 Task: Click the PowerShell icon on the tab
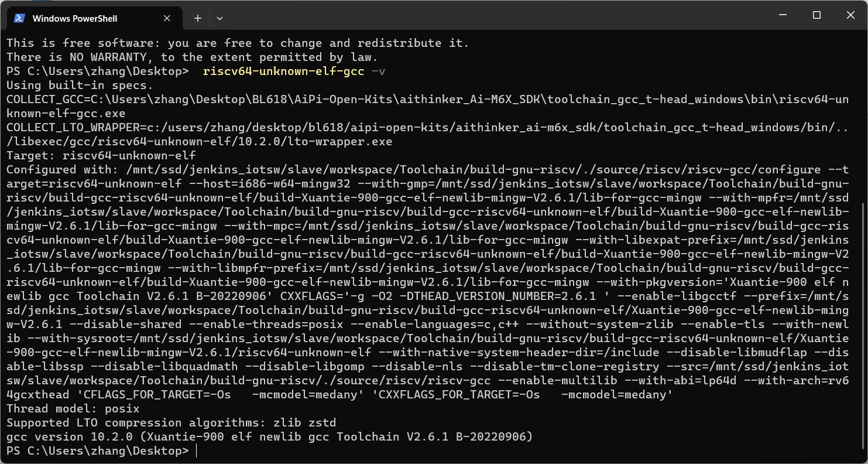pos(19,18)
